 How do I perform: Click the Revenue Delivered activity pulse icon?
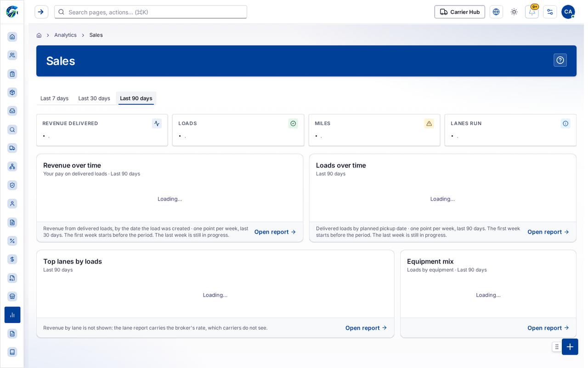(157, 123)
